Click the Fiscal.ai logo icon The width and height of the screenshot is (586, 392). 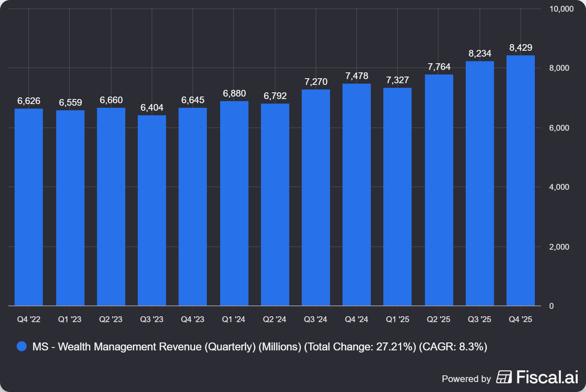(504, 377)
